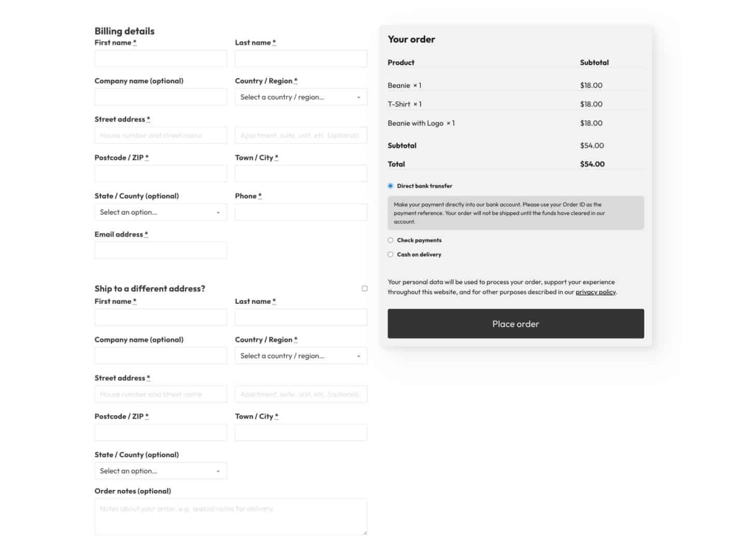Expand billing State / County dropdown

[160, 212]
